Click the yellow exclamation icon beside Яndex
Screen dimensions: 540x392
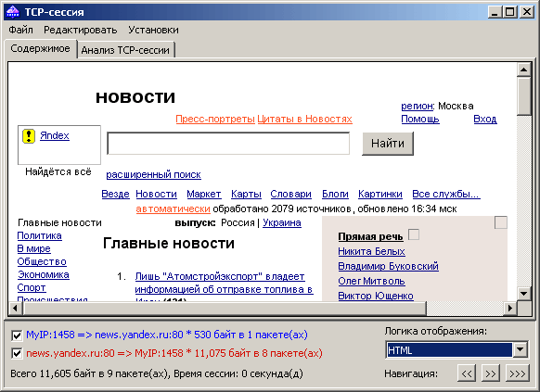[29, 136]
